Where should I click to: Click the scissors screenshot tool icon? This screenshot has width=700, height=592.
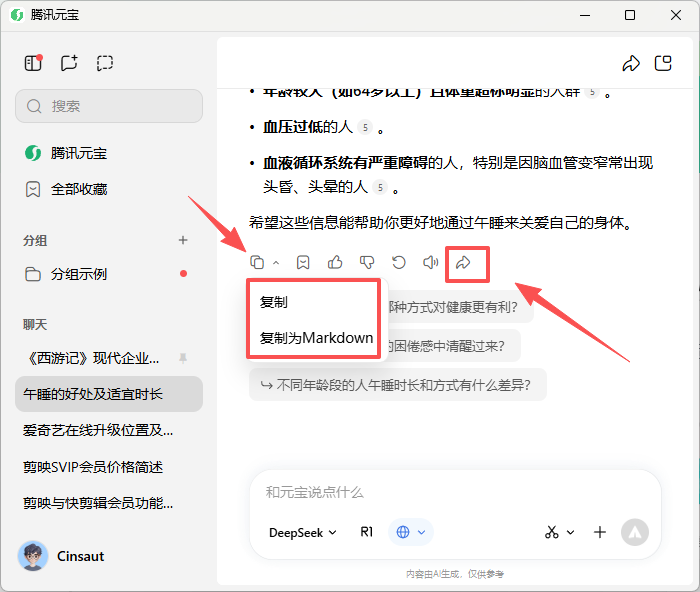click(551, 532)
